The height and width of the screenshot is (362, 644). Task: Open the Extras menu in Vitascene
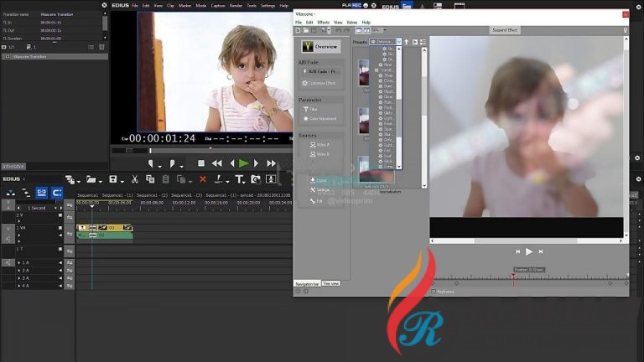[351, 22]
